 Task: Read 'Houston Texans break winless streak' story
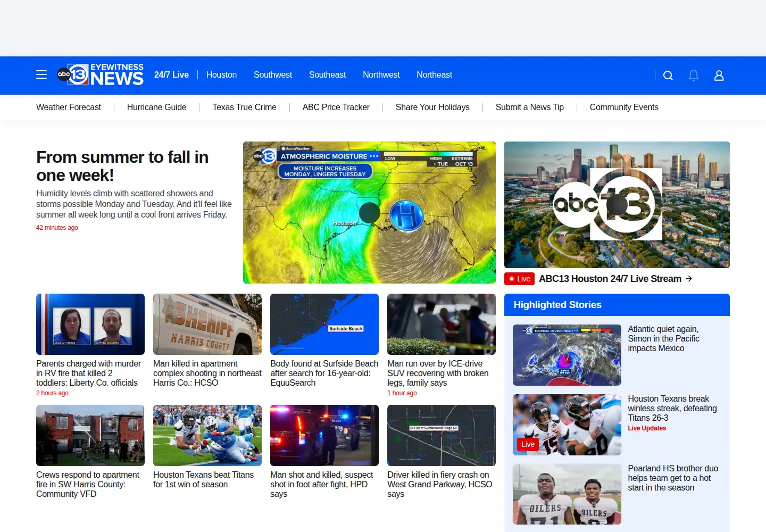(672, 409)
